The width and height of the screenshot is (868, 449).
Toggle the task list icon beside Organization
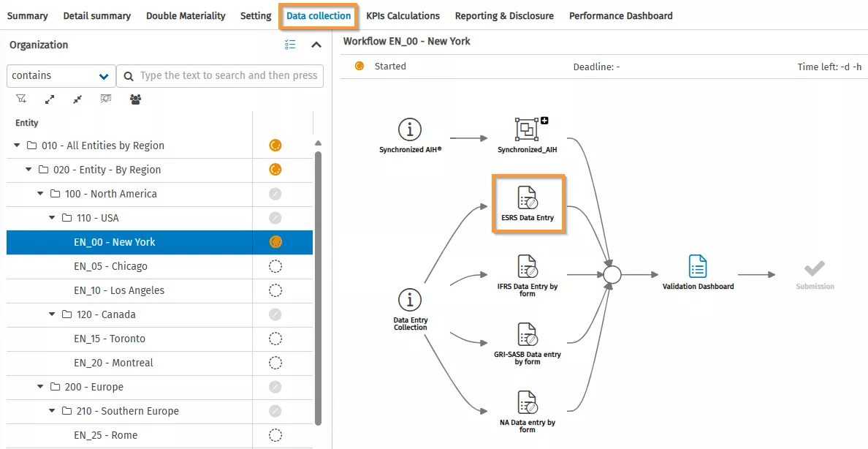click(289, 44)
